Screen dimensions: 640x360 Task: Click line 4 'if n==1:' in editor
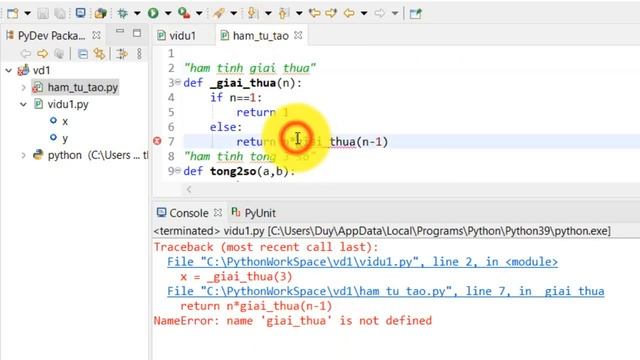point(236,98)
